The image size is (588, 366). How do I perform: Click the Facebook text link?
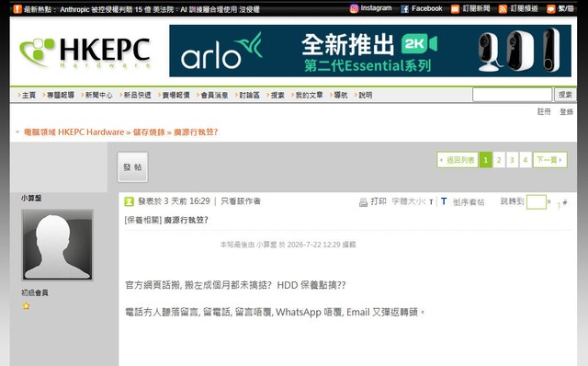click(426, 8)
